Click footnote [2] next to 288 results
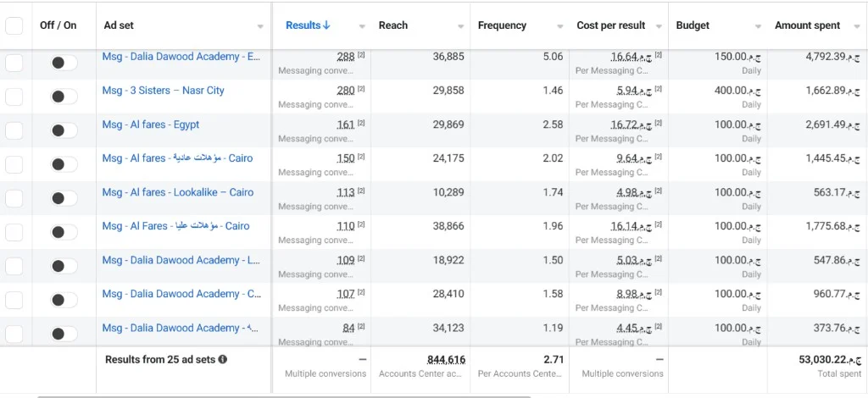This screenshot has height=398, width=868. click(361, 55)
